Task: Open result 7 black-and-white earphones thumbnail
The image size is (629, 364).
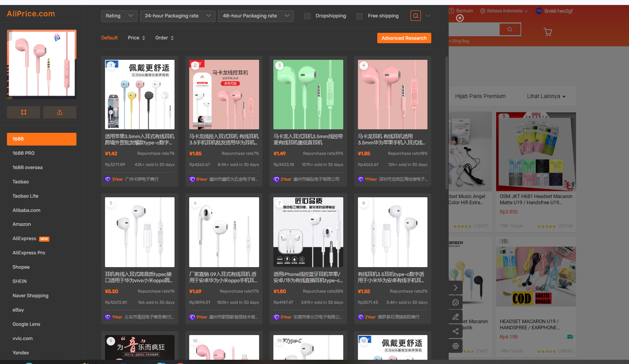Action: pos(308,232)
